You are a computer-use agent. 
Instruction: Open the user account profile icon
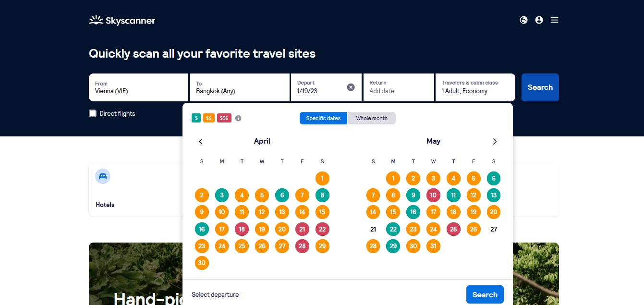[539, 20]
